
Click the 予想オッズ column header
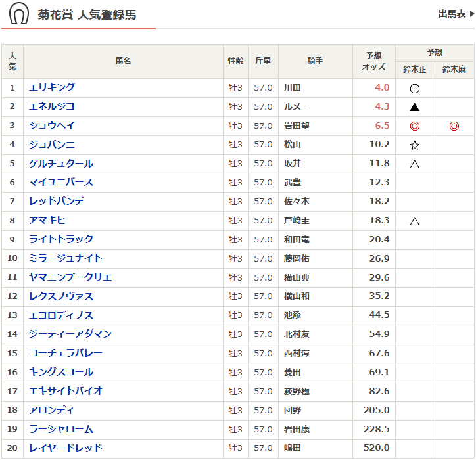(374, 62)
